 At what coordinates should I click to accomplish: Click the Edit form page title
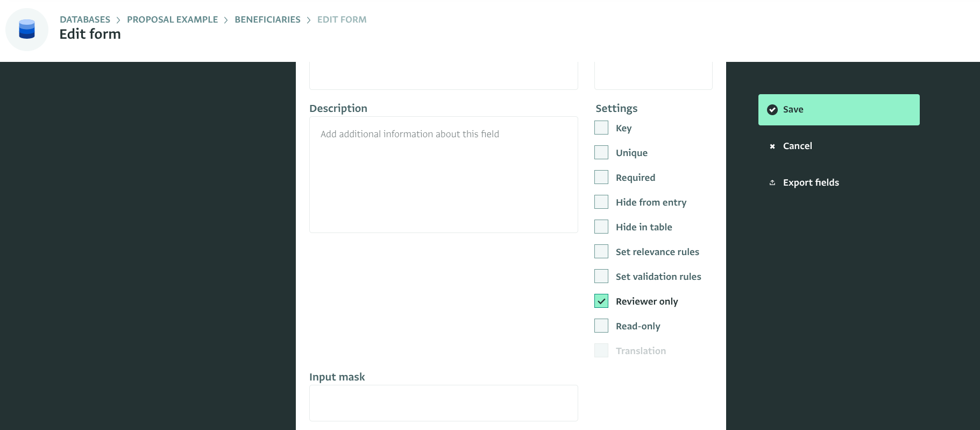click(90, 34)
